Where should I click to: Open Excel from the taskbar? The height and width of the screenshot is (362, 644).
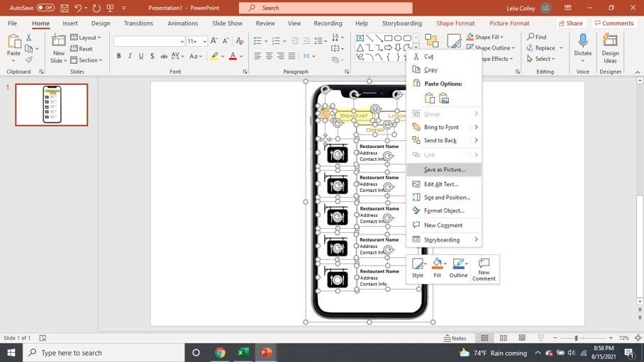coord(243,353)
